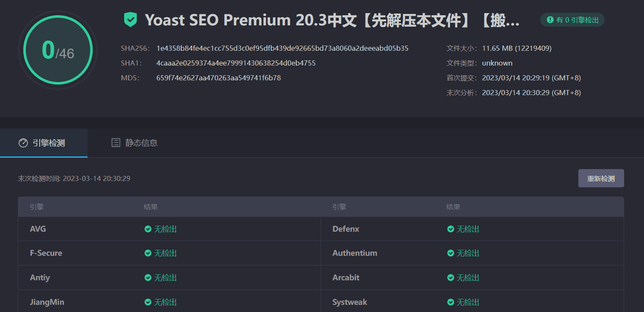644x312 pixels.
Task: Select the SHA1 hash value
Action: tap(236, 63)
